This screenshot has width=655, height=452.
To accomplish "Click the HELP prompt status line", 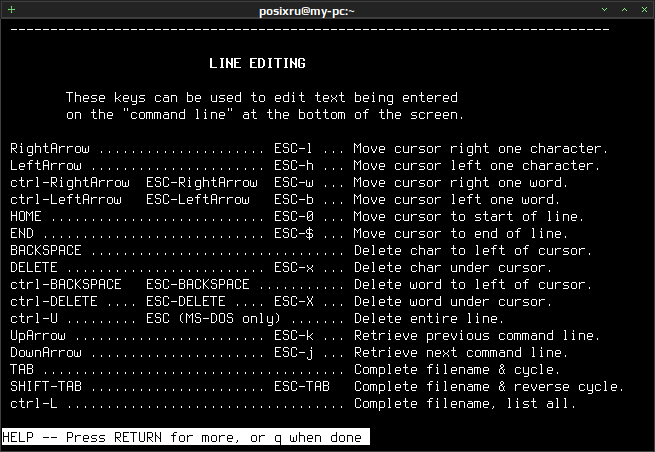I will pyautogui.click(x=185, y=437).
